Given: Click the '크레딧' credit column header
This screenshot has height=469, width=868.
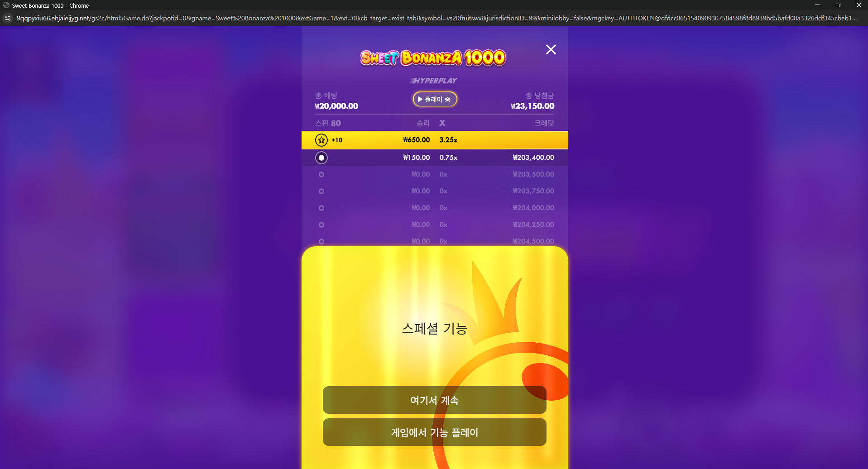Looking at the screenshot, I should (x=544, y=123).
